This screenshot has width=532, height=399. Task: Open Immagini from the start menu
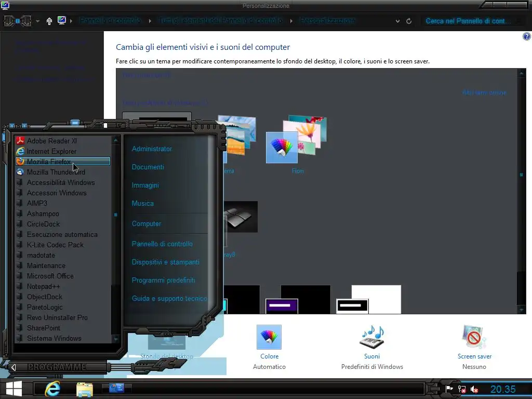pos(145,185)
